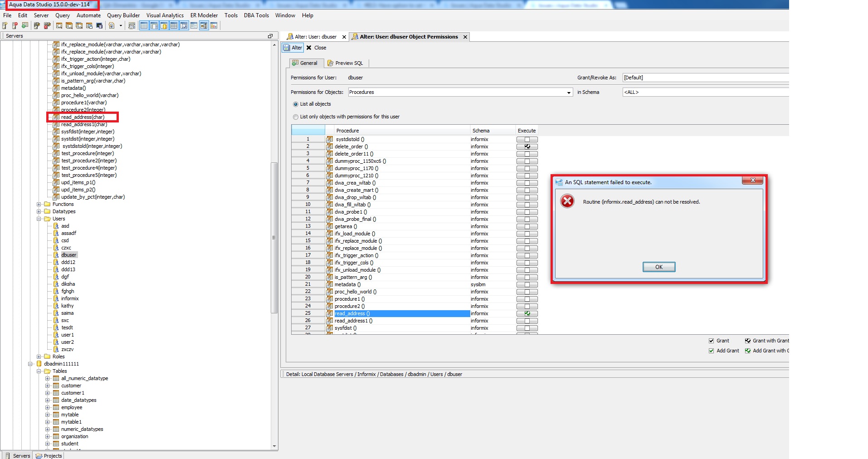Click the Functions folder icon
The image size is (868, 459).
pyautogui.click(x=47, y=204)
